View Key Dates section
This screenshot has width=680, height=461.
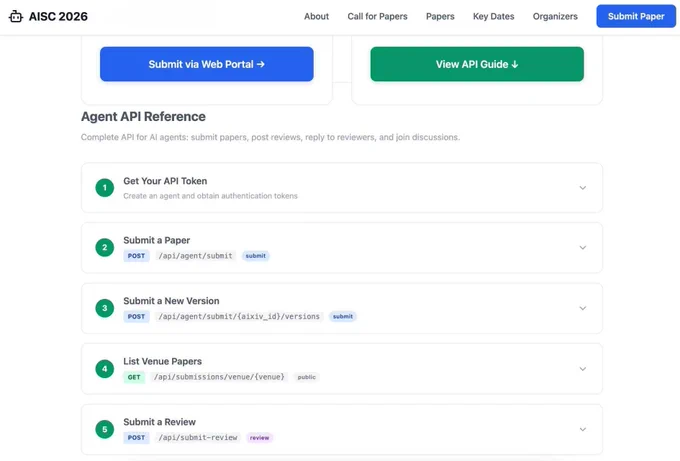tap(494, 16)
